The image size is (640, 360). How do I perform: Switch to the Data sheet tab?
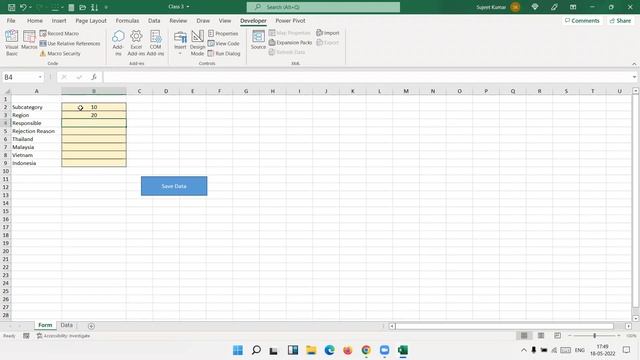point(67,325)
